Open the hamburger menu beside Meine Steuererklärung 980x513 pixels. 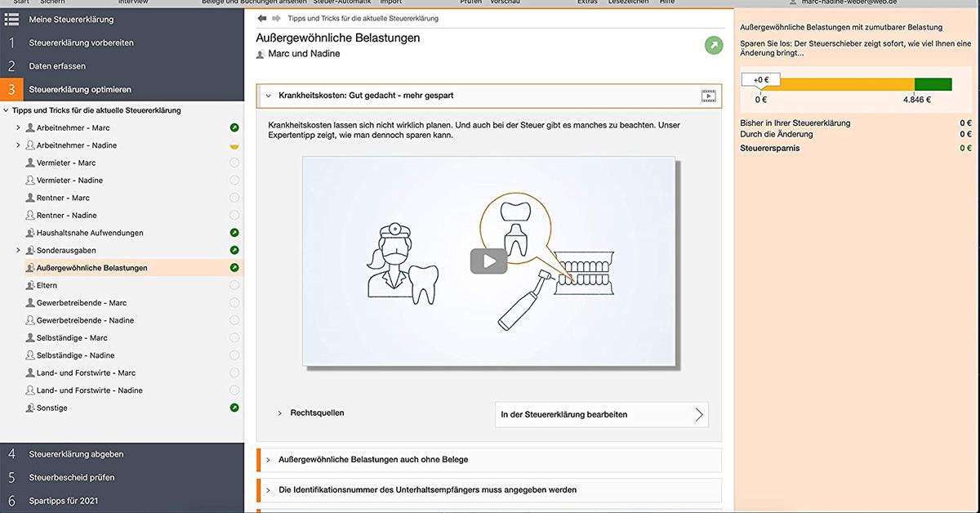[x=11, y=19]
